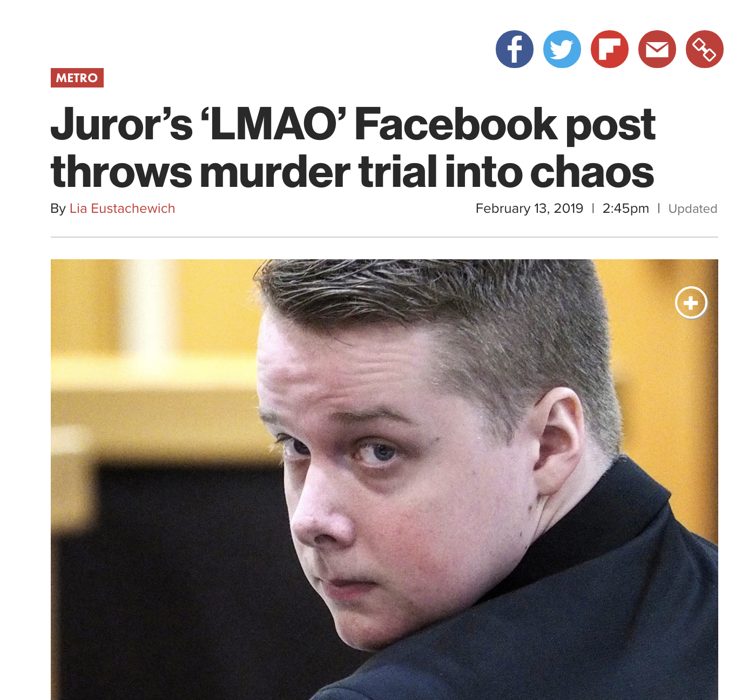Tweet this article via Twitter icon
The width and height of the screenshot is (742, 700).
coord(562,49)
